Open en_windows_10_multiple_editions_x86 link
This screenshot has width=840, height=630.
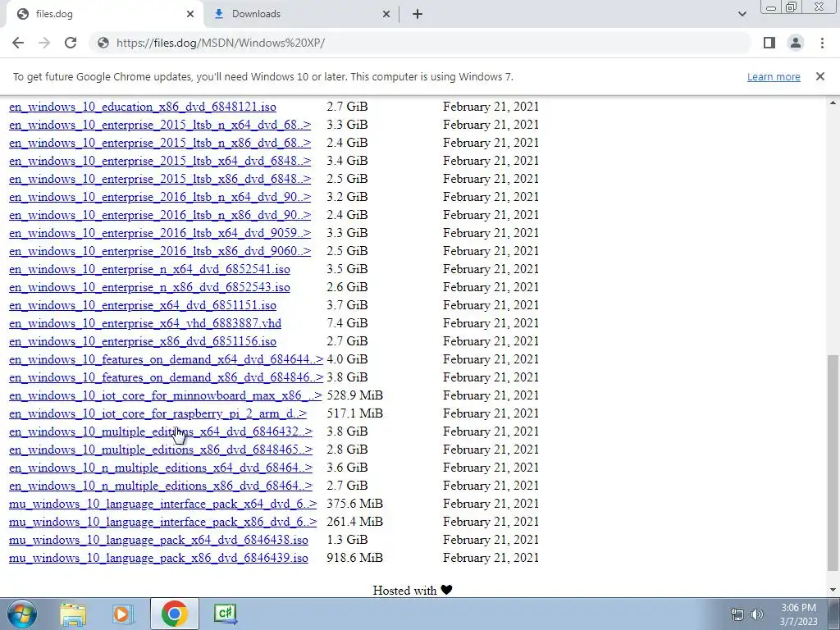click(x=161, y=450)
